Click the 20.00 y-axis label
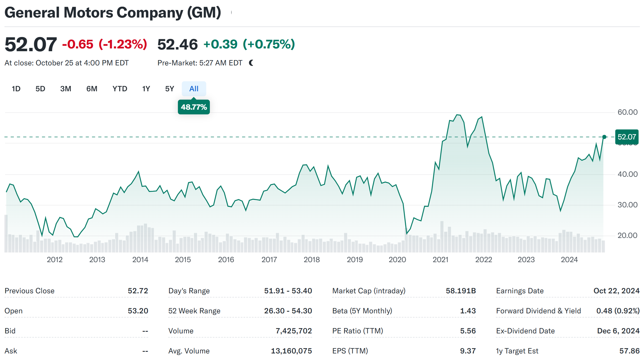Image resolution: width=644 pixels, height=359 pixels. coord(628,235)
